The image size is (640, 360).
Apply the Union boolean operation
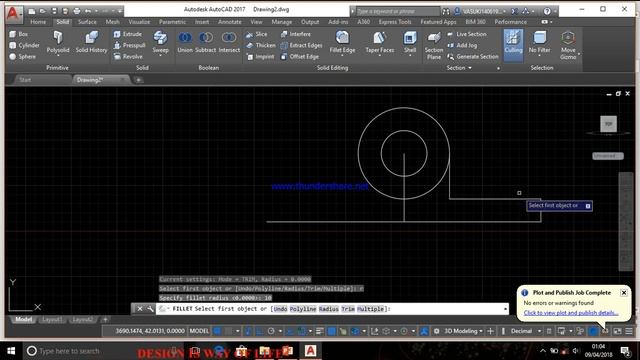[185, 42]
